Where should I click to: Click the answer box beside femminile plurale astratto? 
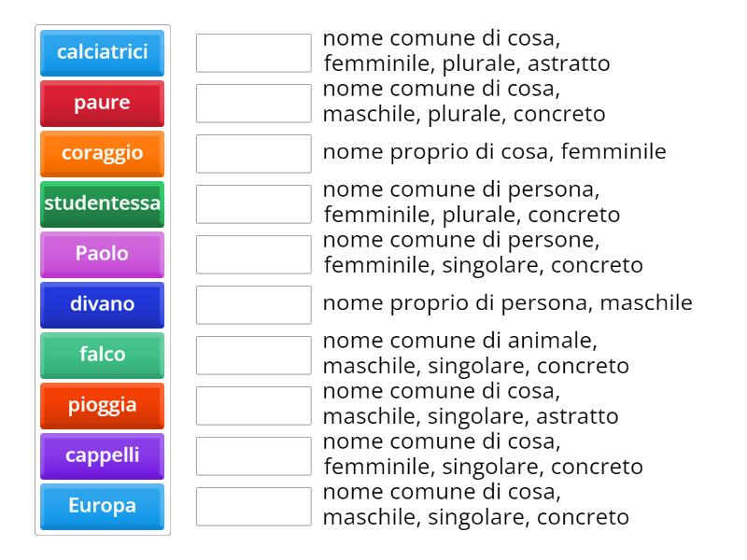(x=252, y=53)
